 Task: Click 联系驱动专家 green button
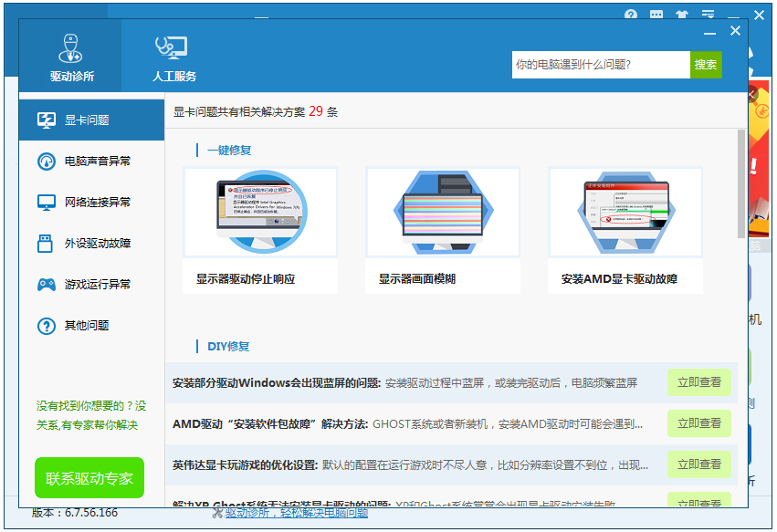[x=89, y=477]
